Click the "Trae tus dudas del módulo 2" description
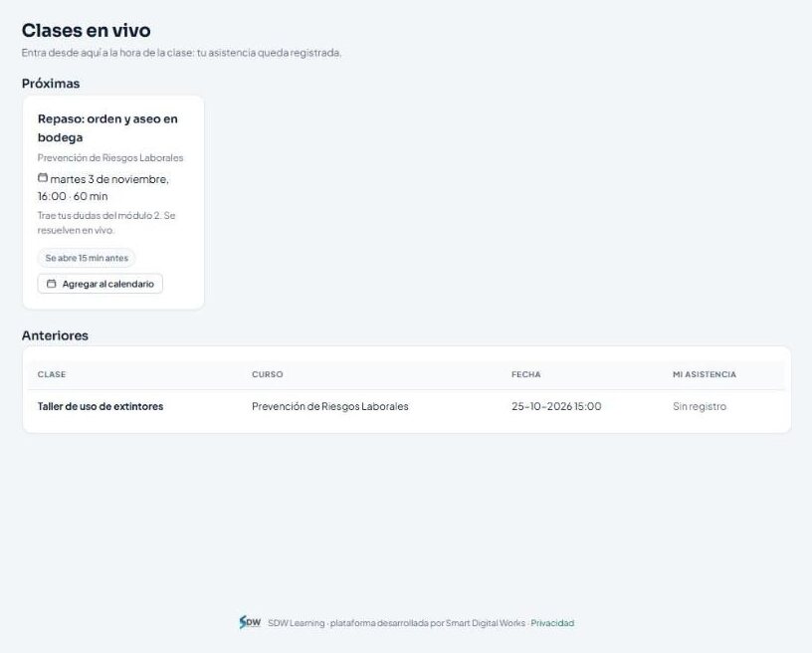The image size is (812, 653). tap(106, 223)
